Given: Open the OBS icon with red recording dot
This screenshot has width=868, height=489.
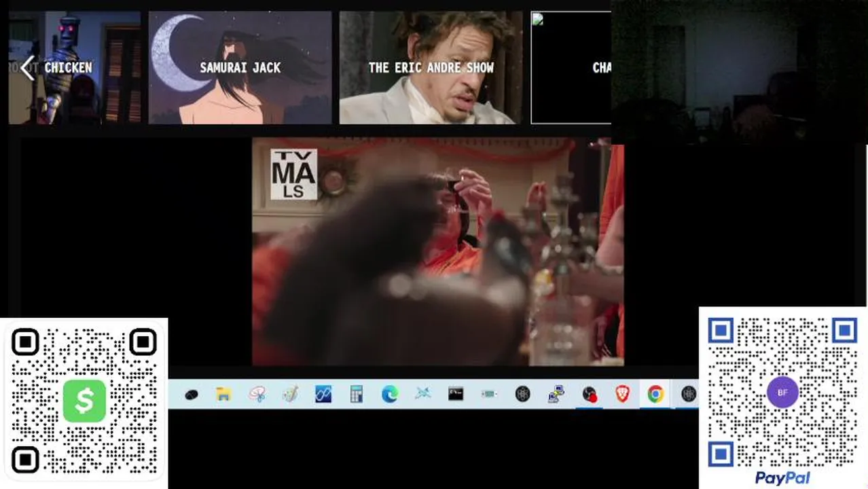Looking at the screenshot, I should click(590, 394).
